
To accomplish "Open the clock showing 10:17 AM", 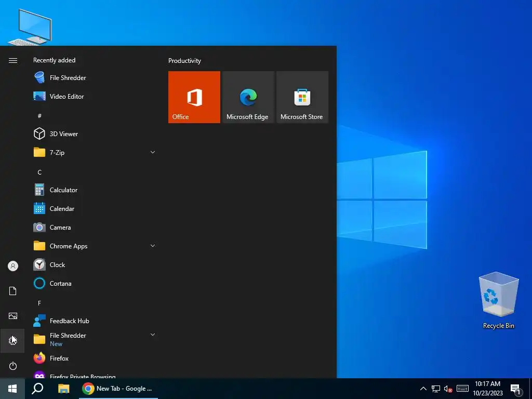I will point(487,389).
